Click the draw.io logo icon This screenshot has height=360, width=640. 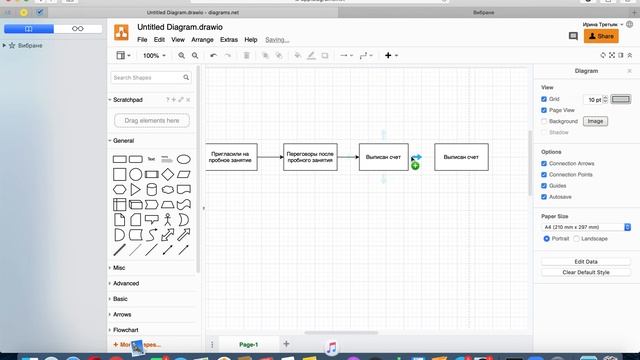point(121,33)
